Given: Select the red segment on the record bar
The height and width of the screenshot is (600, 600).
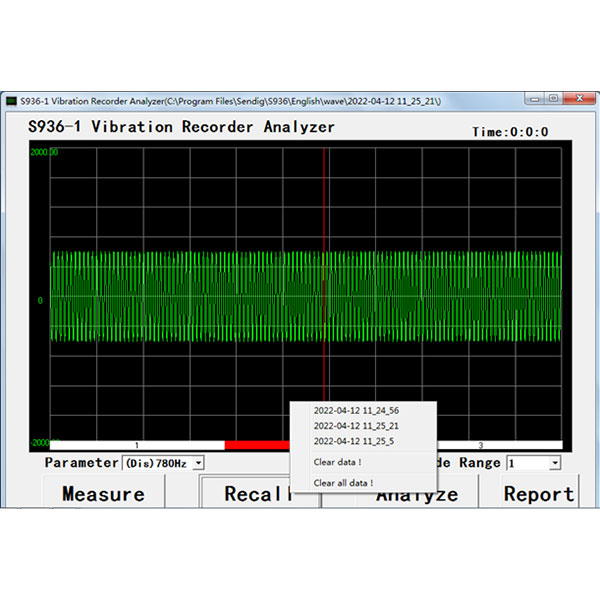Looking at the screenshot, I should (x=255, y=445).
